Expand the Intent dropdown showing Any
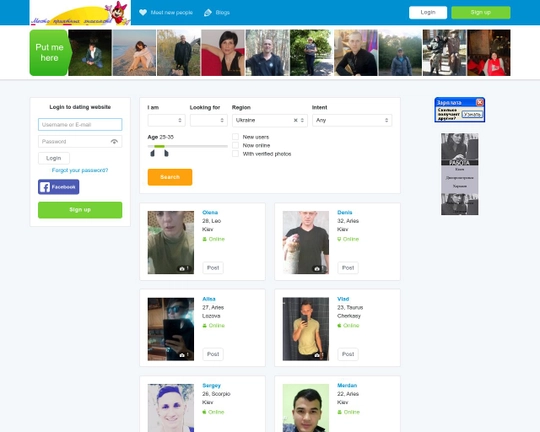The image size is (540, 432). click(x=352, y=120)
